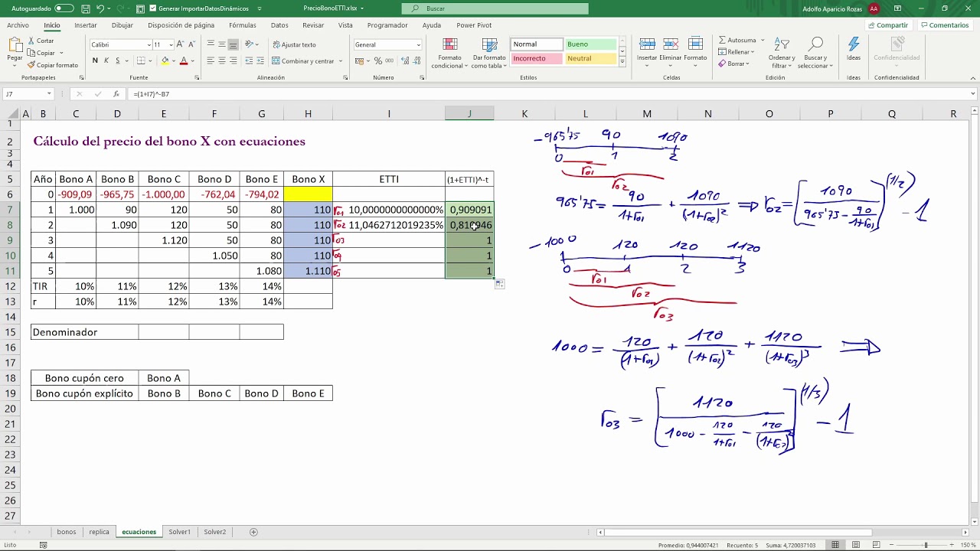Apply the Neutral cell style

pyautogui.click(x=590, y=58)
